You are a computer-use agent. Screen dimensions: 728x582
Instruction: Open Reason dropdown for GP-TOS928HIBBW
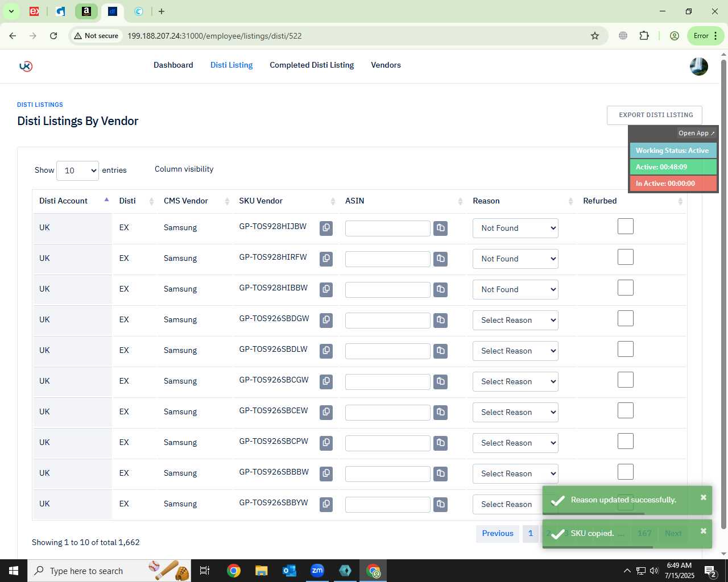click(x=515, y=289)
